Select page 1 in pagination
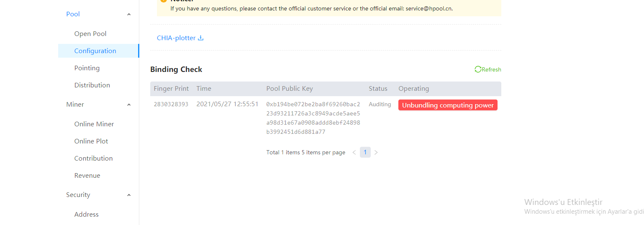This screenshot has height=225, width=644. tap(365, 153)
